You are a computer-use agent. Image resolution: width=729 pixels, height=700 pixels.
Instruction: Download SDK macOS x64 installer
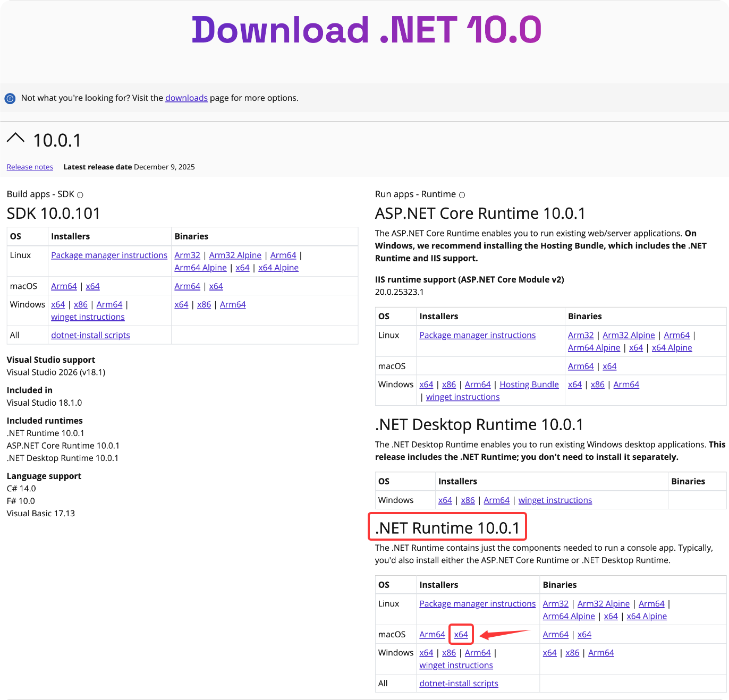[x=93, y=286]
